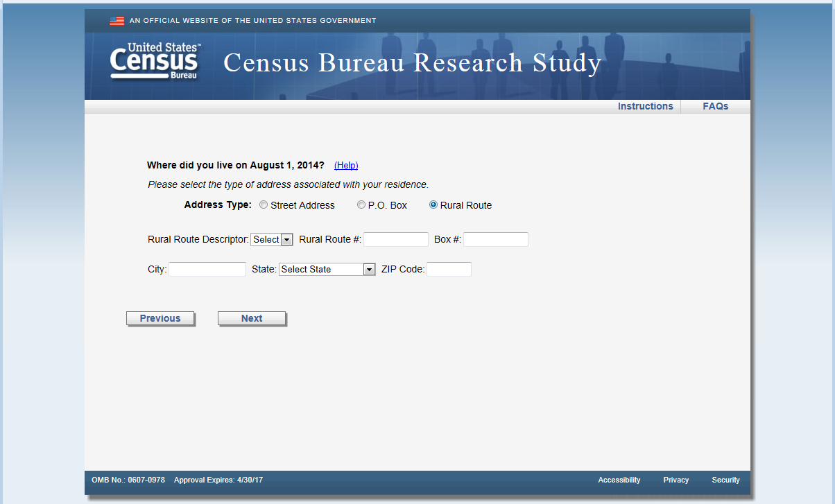Open the Accessibility footer link
The width and height of the screenshot is (835, 504).
point(619,480)
